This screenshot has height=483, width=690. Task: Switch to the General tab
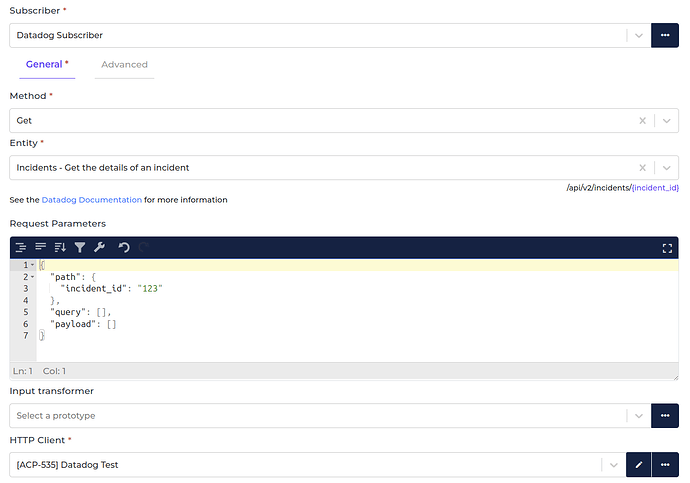click(47, 65)
